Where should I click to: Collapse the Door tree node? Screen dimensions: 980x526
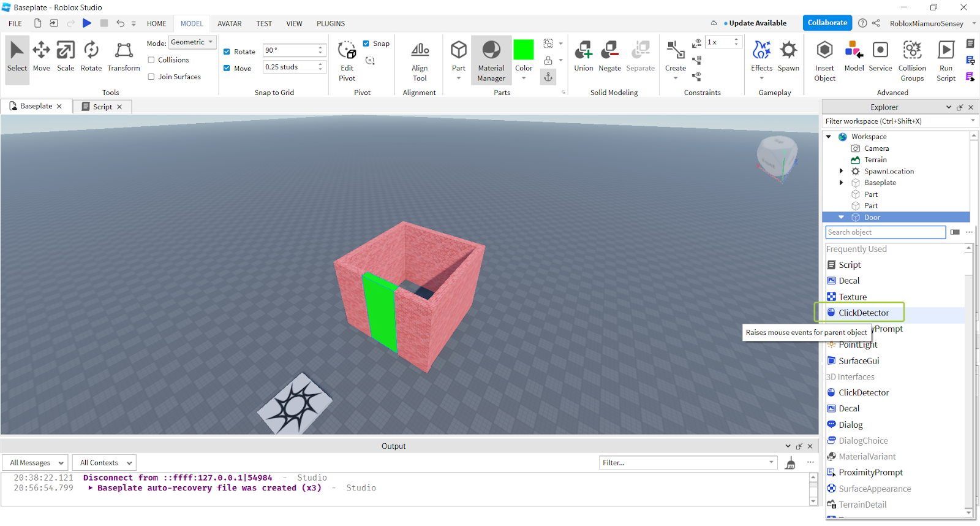click(842, 217)
